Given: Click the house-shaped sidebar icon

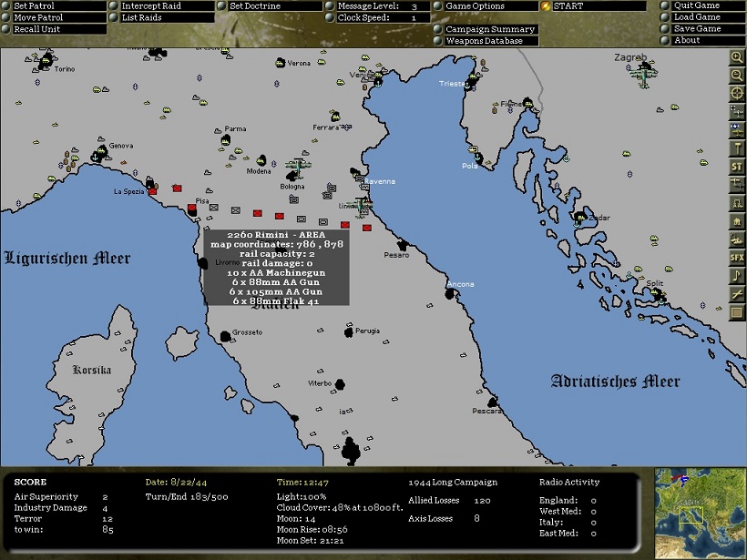Looking at the screenshot, I should [736, 221].
